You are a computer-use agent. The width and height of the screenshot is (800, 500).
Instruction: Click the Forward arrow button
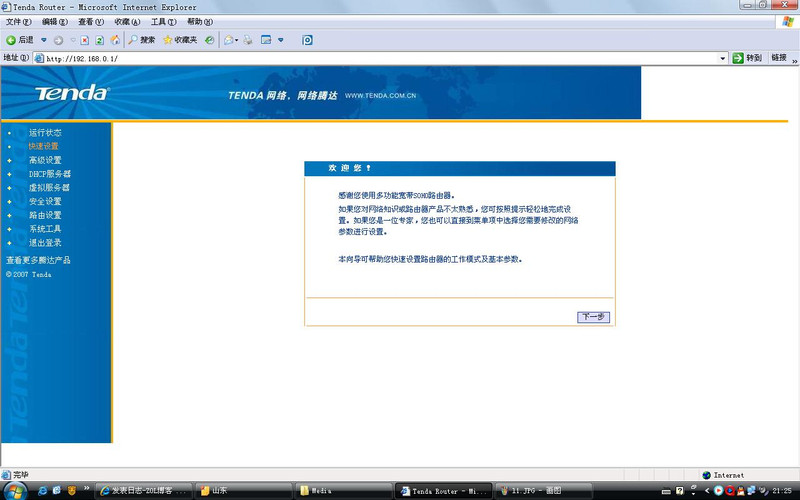click(x=58, y=40)
